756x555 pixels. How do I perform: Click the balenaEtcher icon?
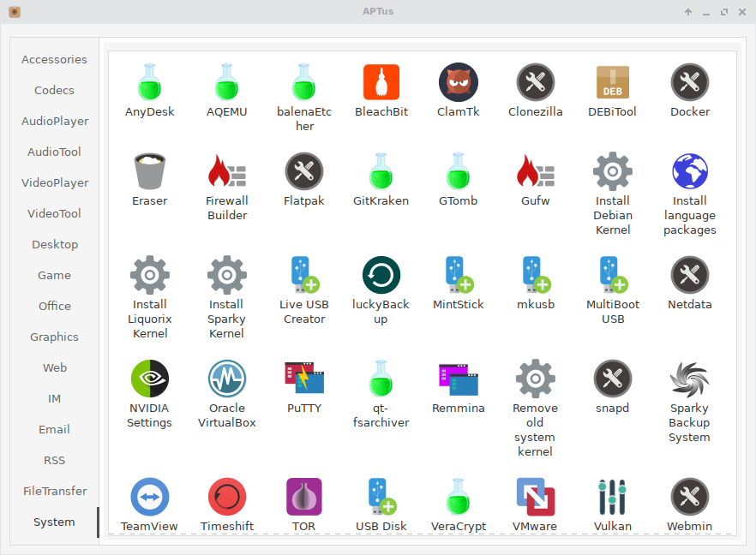[304, 82]
